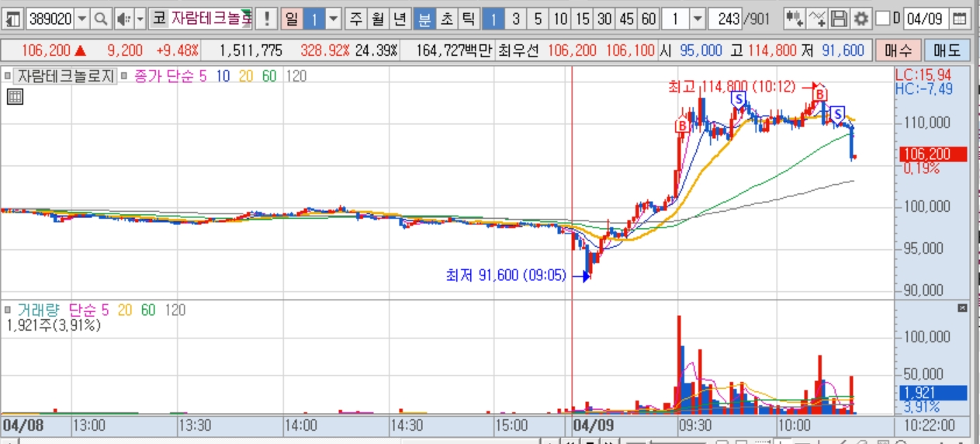Viewport: 980px width, 444px height.
Task: Toggle the D checkbox near the date field
Action: coord(882,18)
